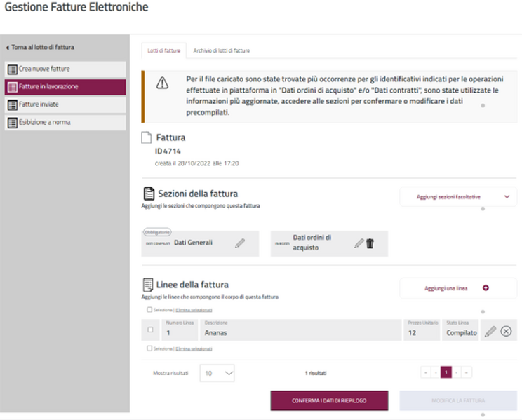Switch to Archivio di lotti di fatture tab
The image size is (522, 420).
click(x=222, y=50)
